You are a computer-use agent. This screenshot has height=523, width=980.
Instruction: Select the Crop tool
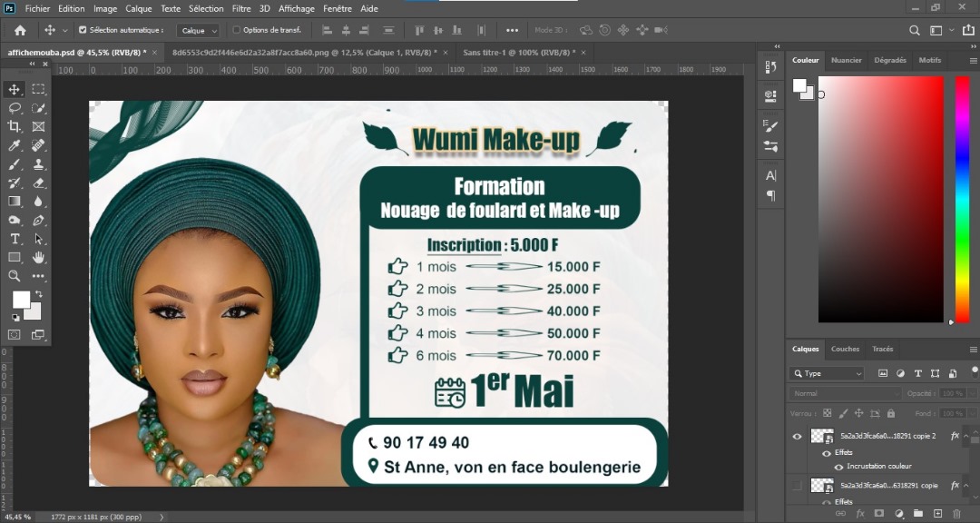tap(15, 127)
